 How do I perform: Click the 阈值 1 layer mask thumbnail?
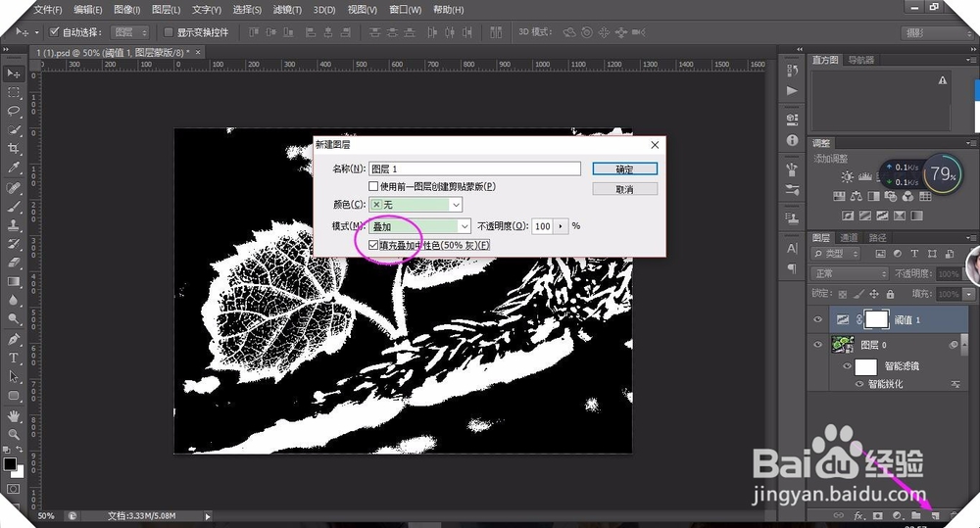(875, 319)
